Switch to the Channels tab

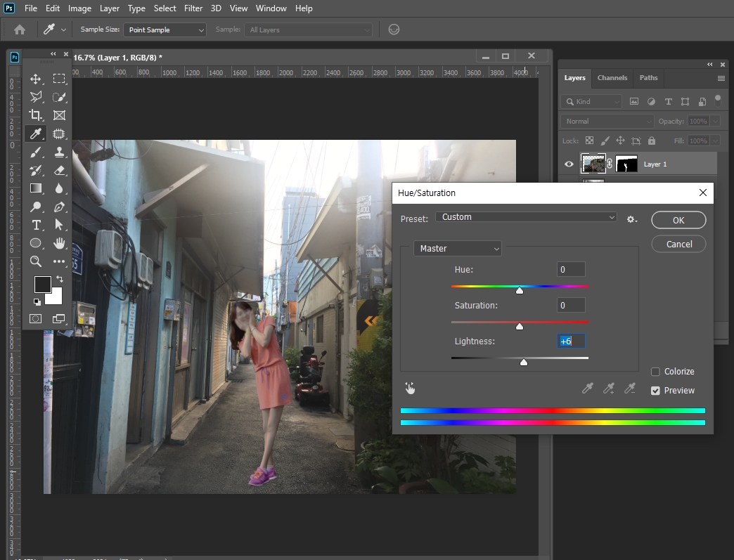612,78
